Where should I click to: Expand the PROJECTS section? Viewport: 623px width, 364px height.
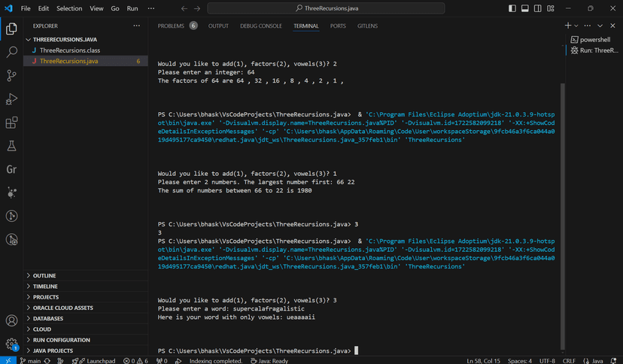point(86,296)
